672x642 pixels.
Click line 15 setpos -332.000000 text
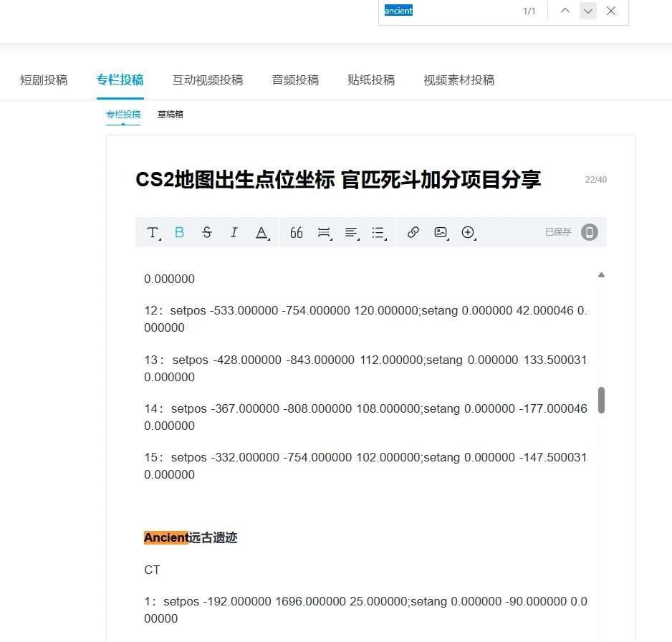(x=365, y=466)
